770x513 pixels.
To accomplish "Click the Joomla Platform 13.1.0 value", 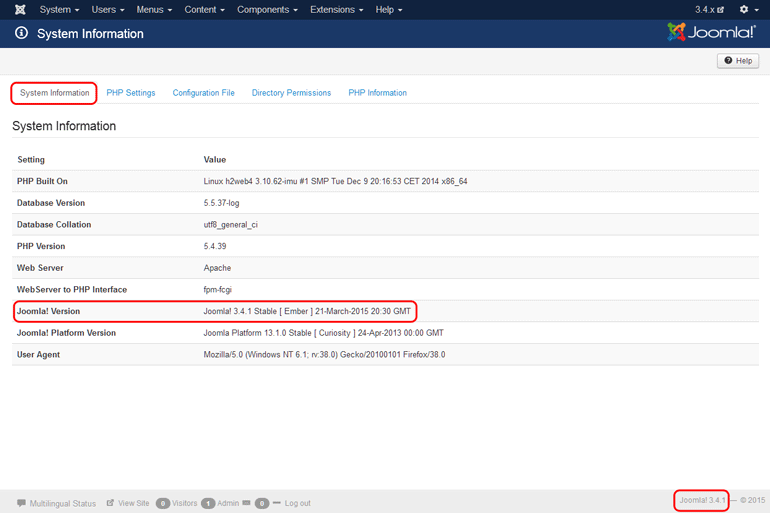I will [324, 332].
